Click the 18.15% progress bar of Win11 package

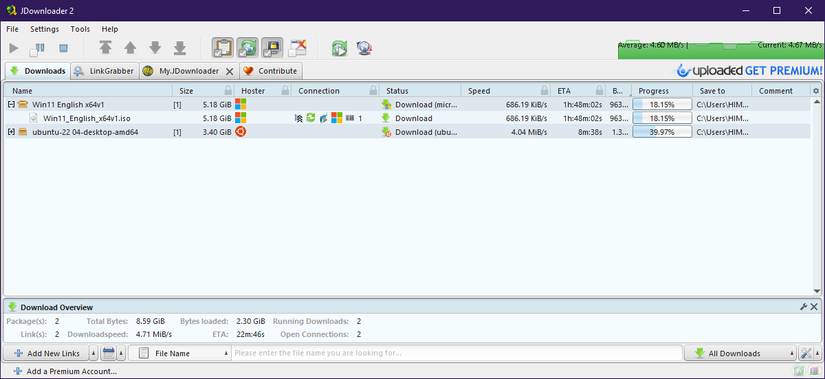[662, 105]
